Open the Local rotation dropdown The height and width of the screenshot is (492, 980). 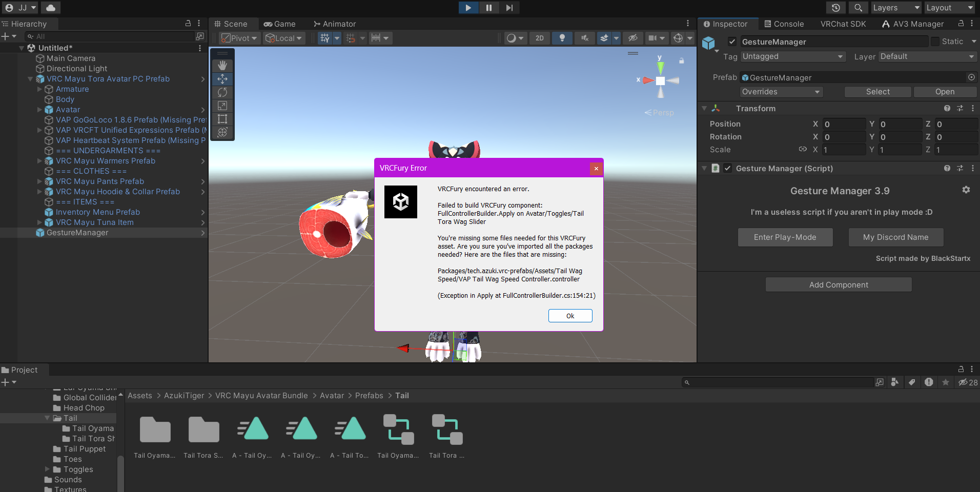pos(284,38)
